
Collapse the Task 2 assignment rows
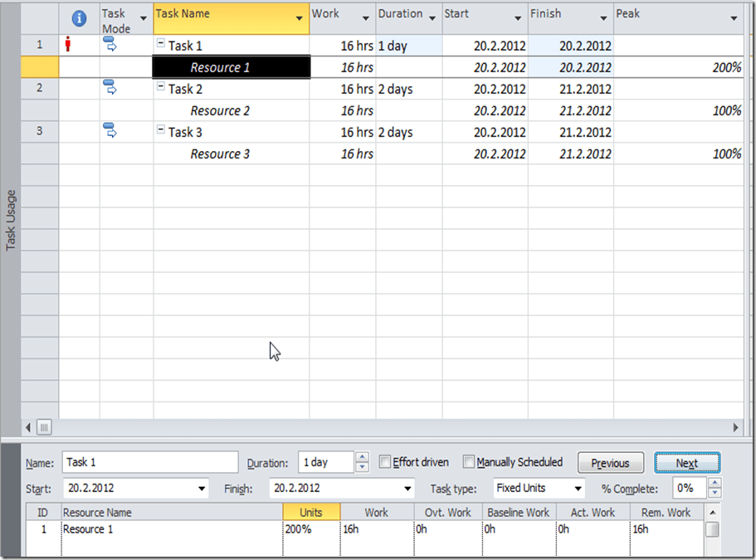coord(161,88)
